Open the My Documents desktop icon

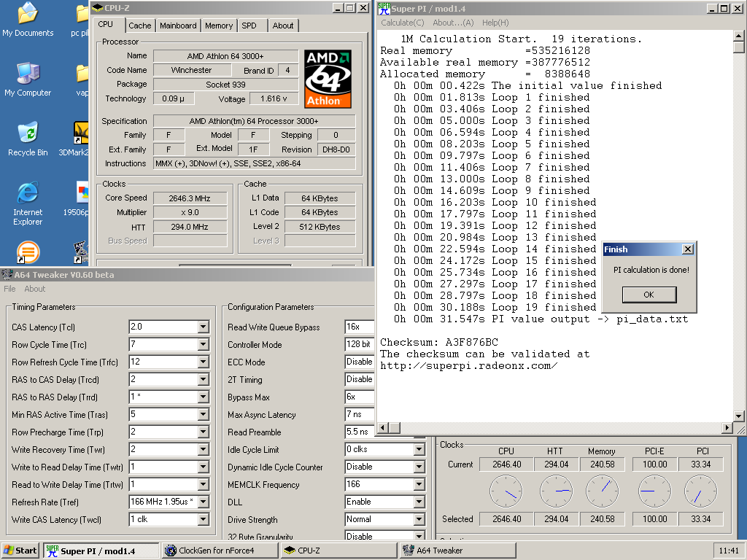click(28, 20)
